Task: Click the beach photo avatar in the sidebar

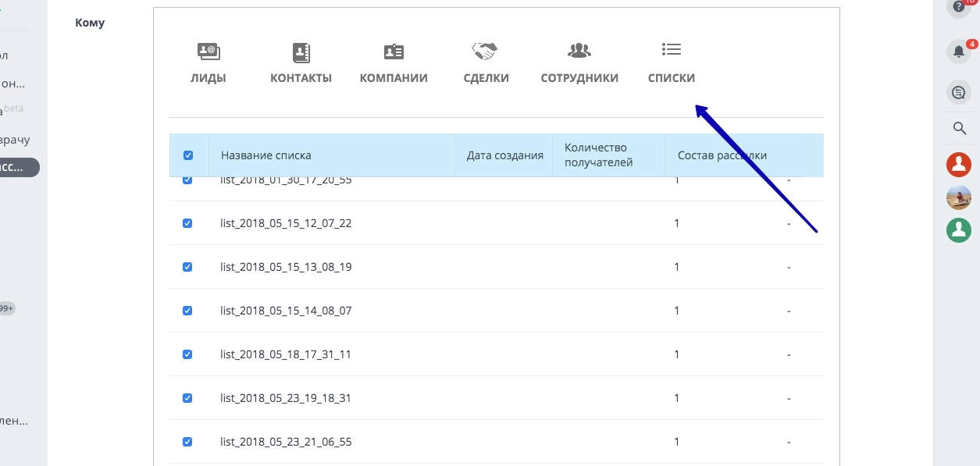Action: point(959,197)
